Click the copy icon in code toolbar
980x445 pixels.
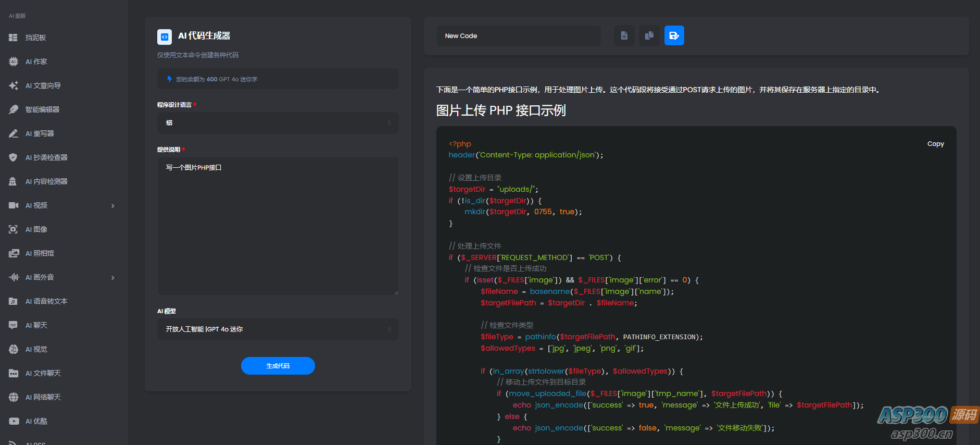click(x=649, y=36)
